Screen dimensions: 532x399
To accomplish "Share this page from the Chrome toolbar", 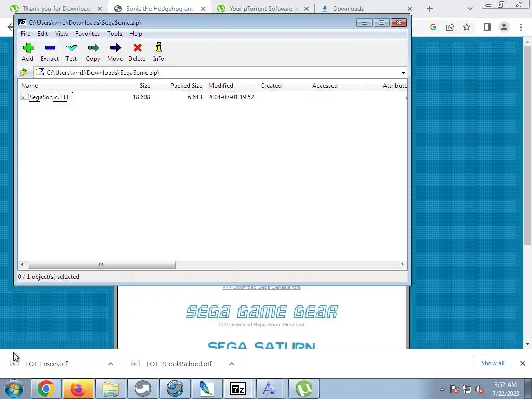I will [450, 27].
